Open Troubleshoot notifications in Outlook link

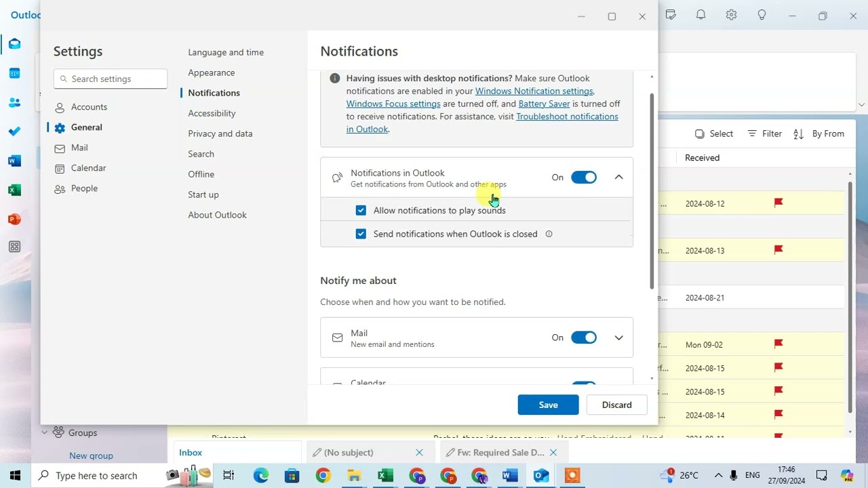567,117
